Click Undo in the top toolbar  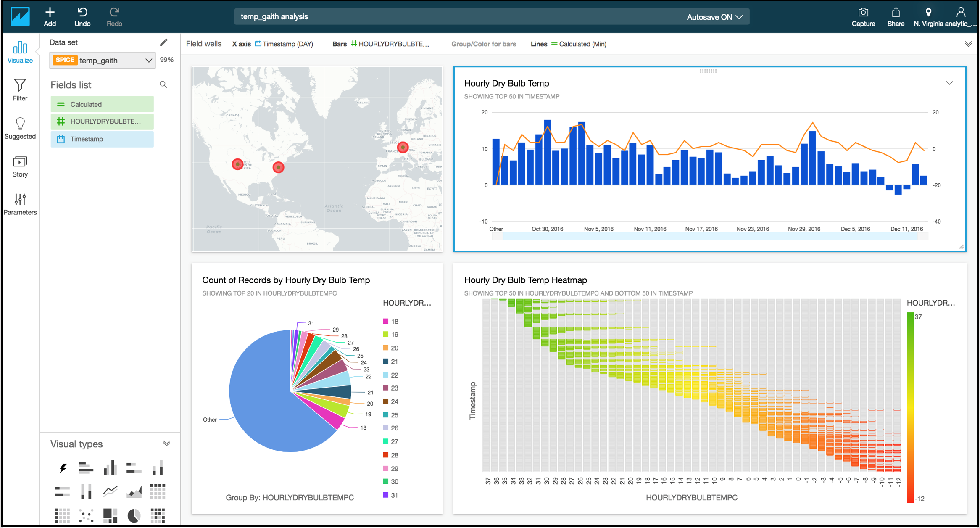point(82,17)
